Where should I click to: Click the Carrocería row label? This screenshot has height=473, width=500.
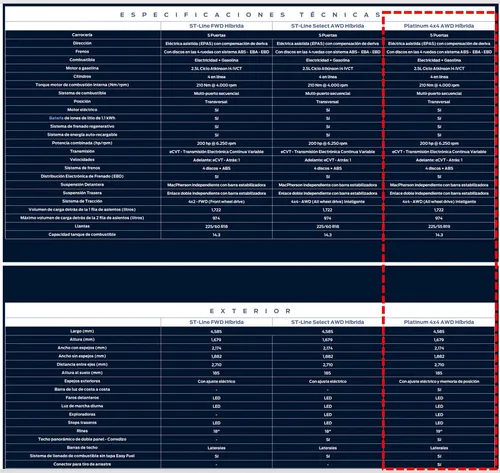[82, 35]
